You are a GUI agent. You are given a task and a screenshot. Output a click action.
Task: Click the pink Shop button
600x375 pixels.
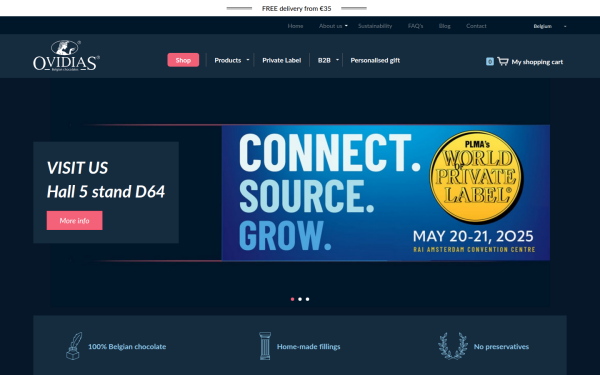183,60
